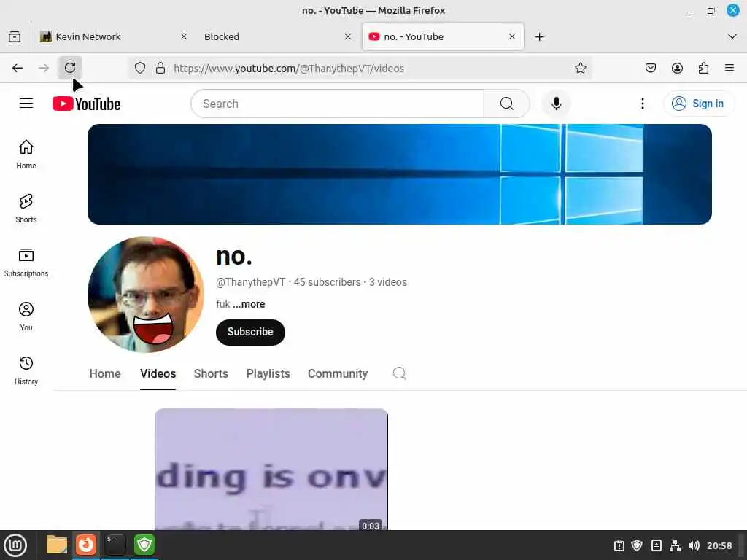This screenshot has height=560, width=747.
Task: Switch to Blocked tab
Action: tap(278, 36)
